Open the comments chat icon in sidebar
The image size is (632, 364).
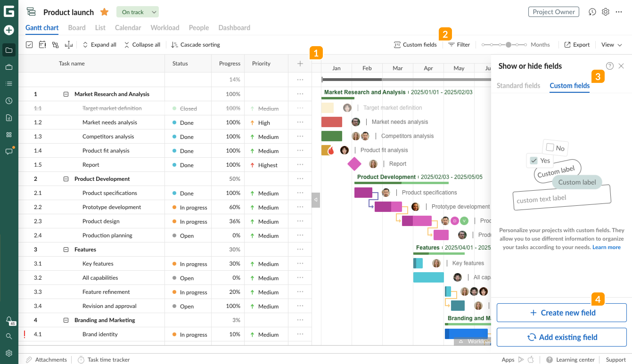click(9, 151)
